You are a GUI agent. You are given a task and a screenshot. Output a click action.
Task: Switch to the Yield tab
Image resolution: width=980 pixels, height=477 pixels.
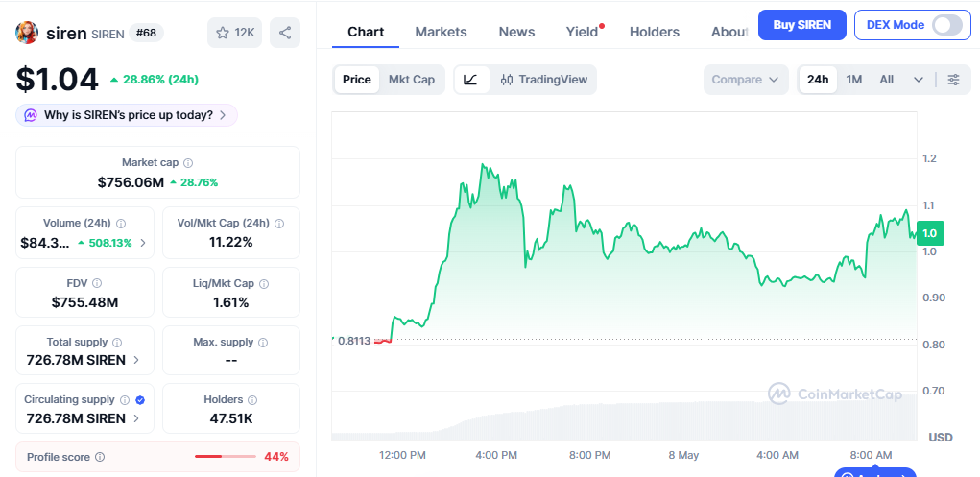pyautogui.click(x=583, y=32)
